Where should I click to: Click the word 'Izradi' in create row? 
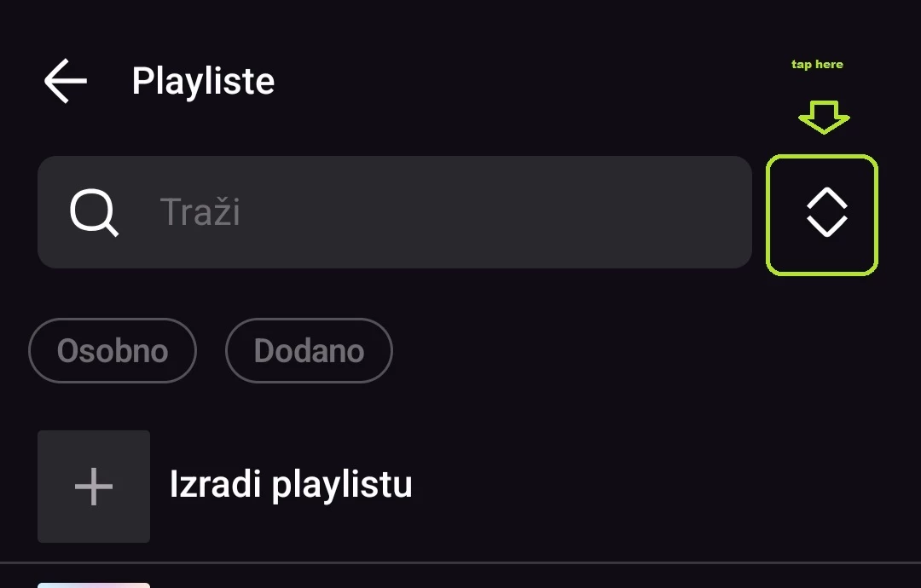point(215,484)
